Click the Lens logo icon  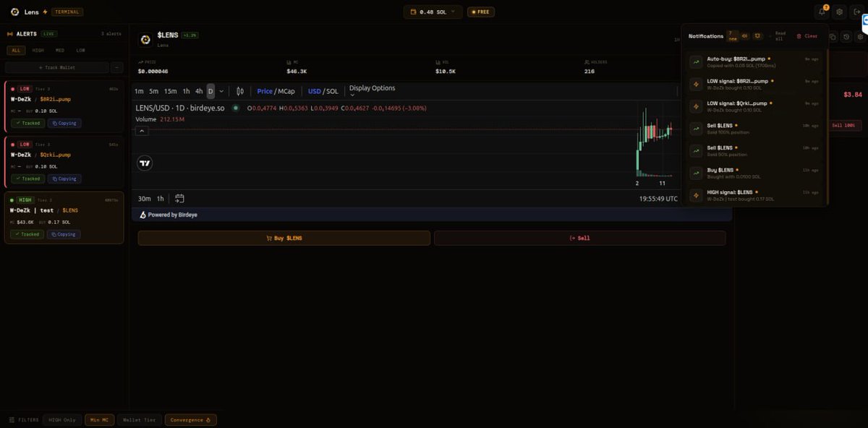(x=14, y=12)
